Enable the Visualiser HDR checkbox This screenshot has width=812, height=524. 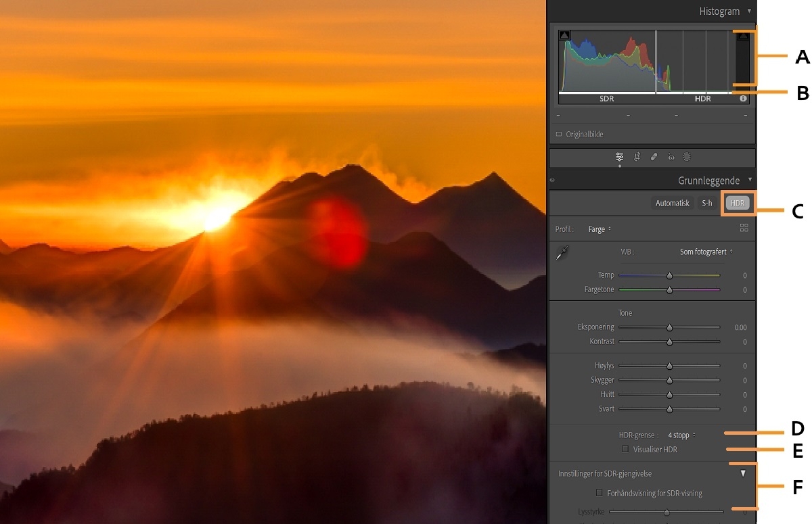[x=625, y=449]
